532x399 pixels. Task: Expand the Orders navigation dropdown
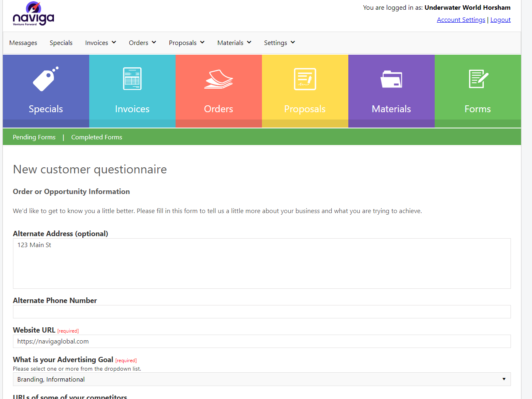click(x=142, y=43)
